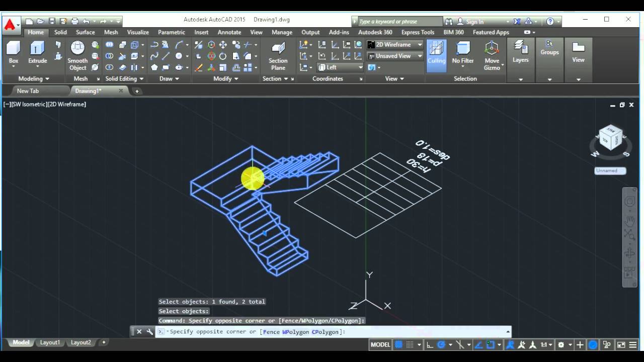
Task: Select the Box modeling tool
Action: tap(14, 49)
